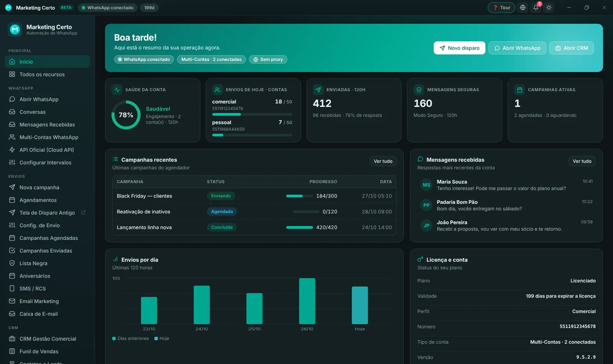
Task: Click PROGRESSO column header
Action: click(x=323, y=182)
